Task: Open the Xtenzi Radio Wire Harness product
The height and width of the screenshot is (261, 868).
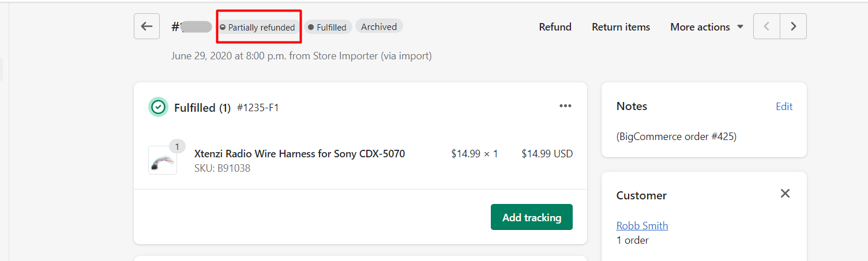Action: tap(299, 154)
